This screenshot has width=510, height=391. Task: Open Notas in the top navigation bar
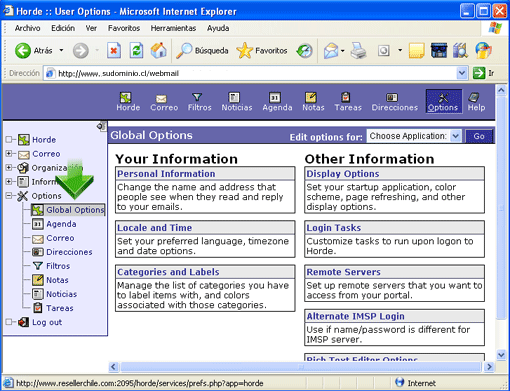click(x=313, y=102)
